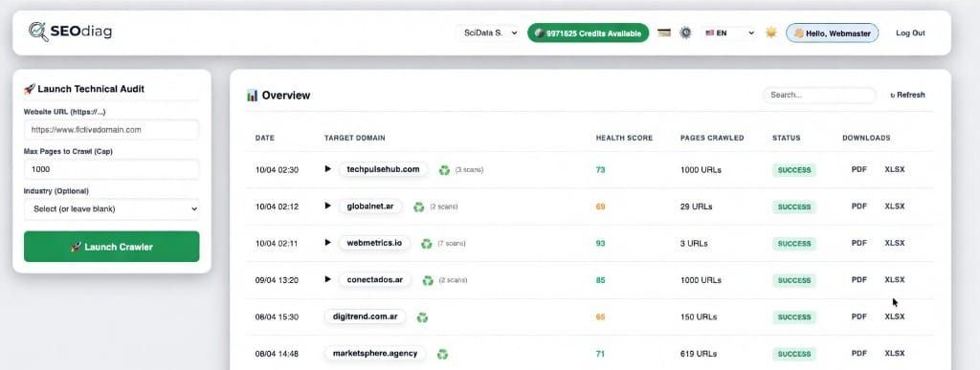Viewport: 980px width, 370px height.
Task: Rescan webmetrics.io with recycle icon
Action: [426, 244]
